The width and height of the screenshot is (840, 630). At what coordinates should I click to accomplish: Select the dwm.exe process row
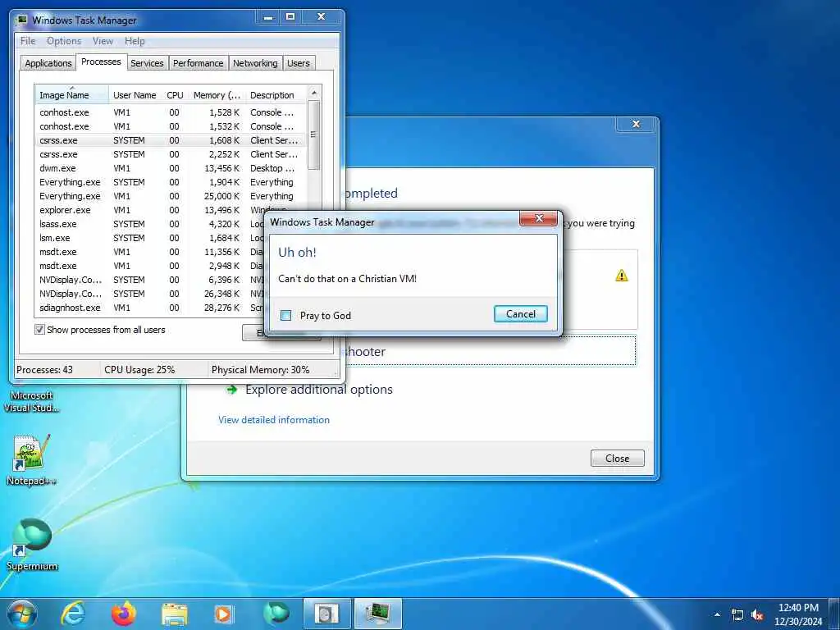click(x=171, y=168)
